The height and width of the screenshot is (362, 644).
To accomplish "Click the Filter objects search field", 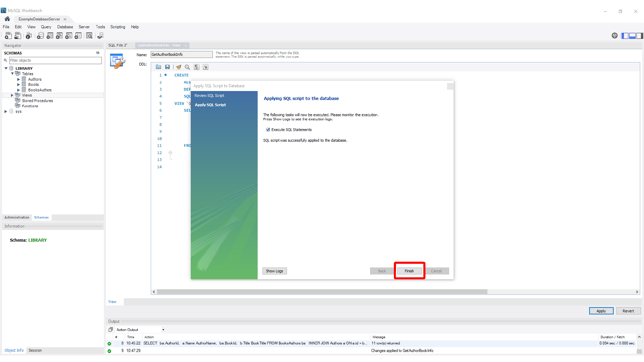I will pos(55,60).
